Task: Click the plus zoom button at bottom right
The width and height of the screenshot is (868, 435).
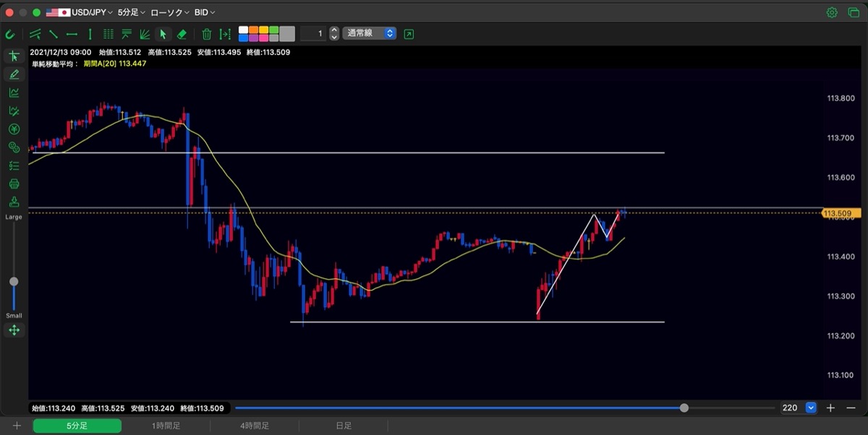Action: [x=830, y=408]
